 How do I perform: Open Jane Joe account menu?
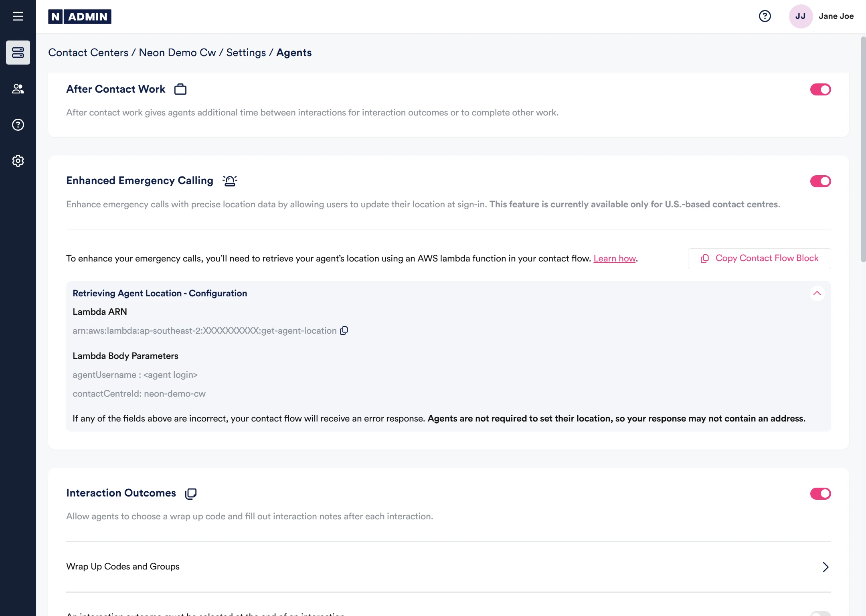click(x=836, y=16)
